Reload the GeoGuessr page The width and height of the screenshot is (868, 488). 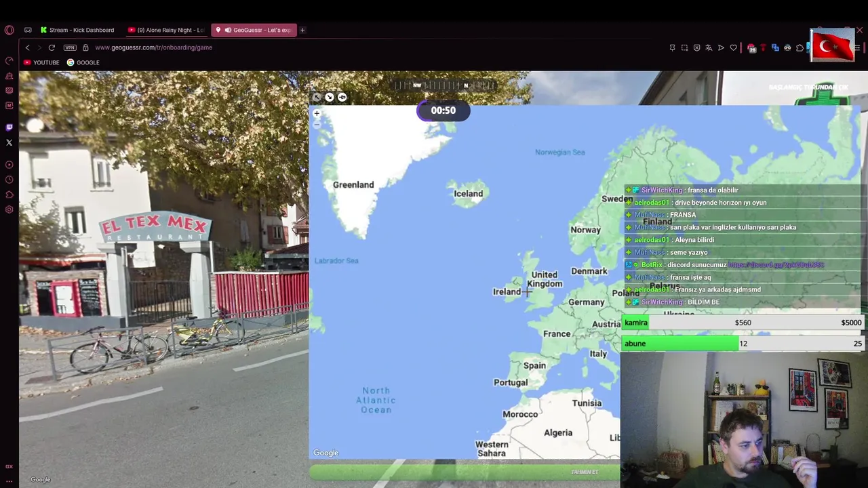tap(52, 47)
